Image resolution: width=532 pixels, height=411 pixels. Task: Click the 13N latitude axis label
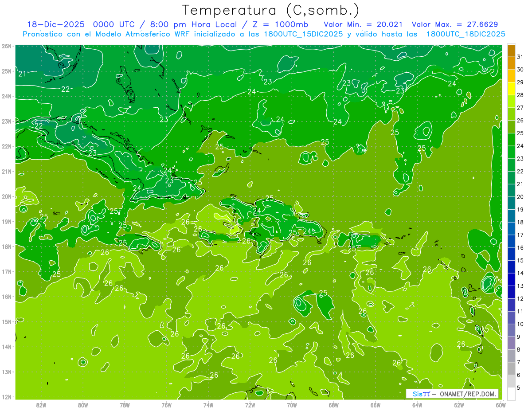click(7, 372)
